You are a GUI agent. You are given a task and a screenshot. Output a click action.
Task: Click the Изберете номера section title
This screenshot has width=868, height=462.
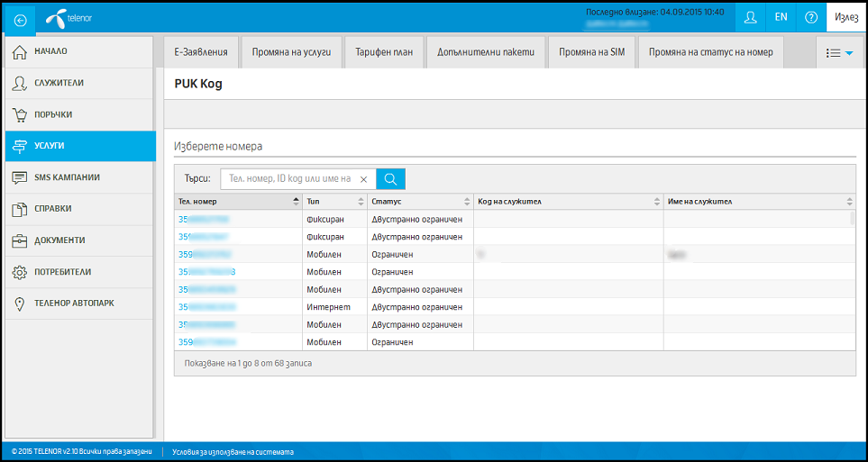218,147
